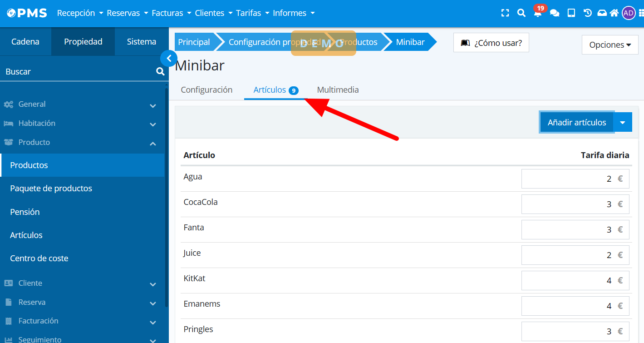Open the Clientes dropdown menu
Screen dimensions: 644x343
[214, 13]
